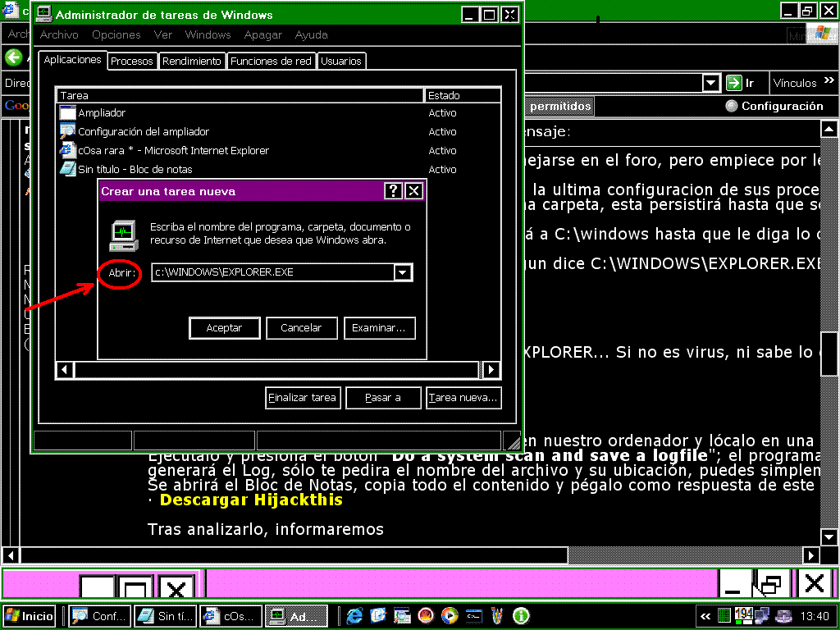Switch to the Usuarios tab

click(341, 61)
